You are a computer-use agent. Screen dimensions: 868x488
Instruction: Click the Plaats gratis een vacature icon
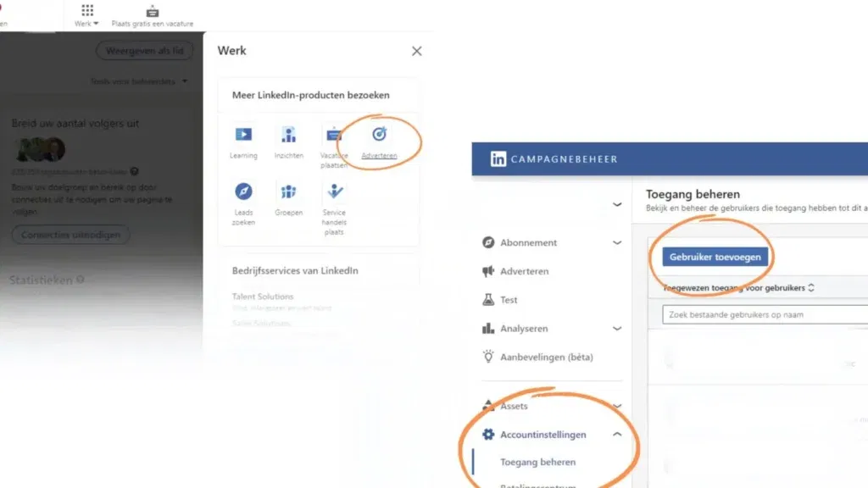click(x=153, y=11)
